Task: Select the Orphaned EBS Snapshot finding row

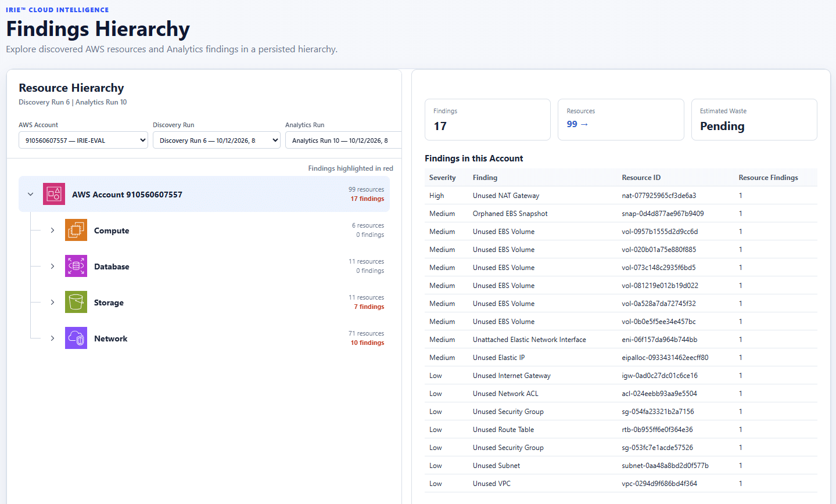Action: [620, 214]
